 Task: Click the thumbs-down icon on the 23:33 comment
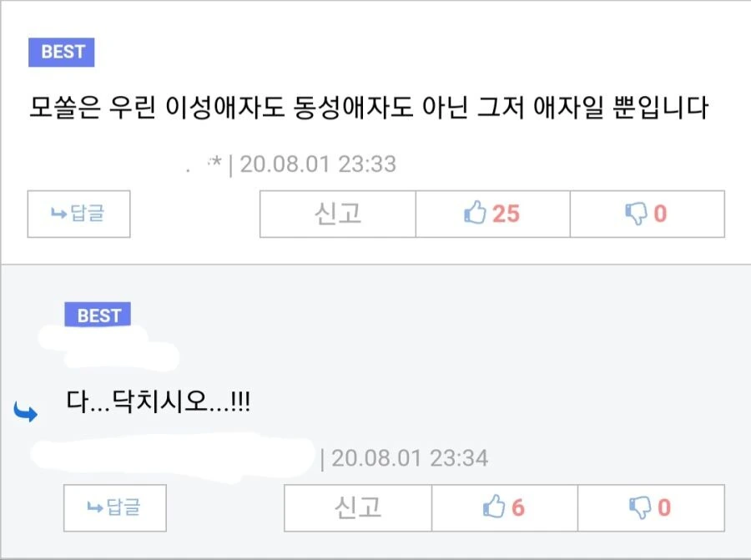pos(636,214)
